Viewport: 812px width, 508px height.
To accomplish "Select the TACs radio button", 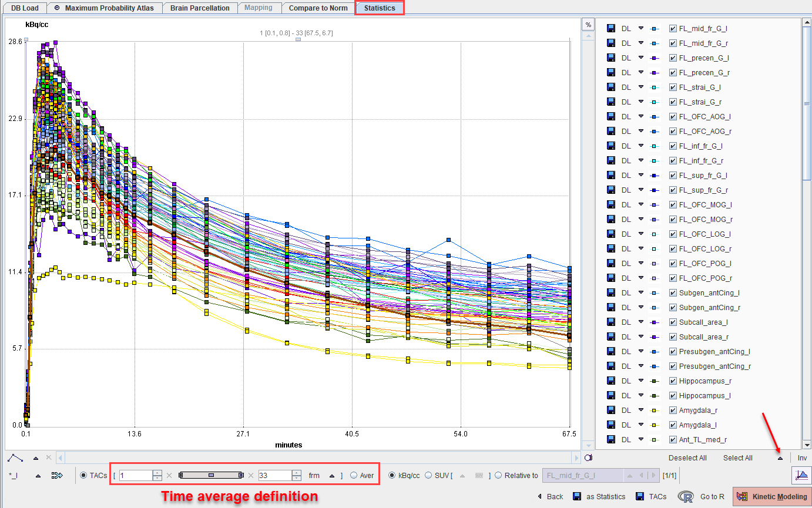I will (x=83, y=475).
